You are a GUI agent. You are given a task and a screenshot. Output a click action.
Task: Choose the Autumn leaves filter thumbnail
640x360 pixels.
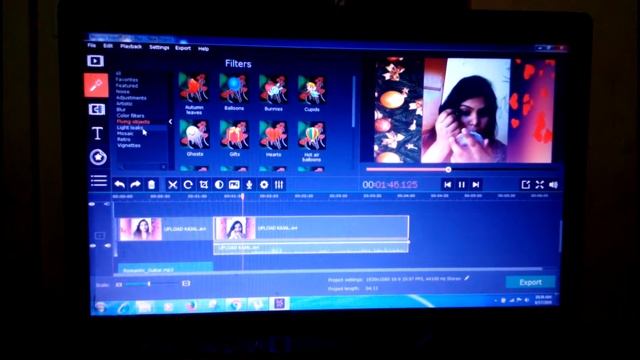tap(194, 88)
